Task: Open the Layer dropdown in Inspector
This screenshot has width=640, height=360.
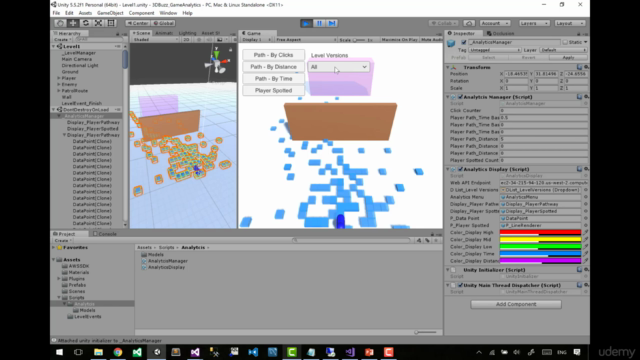Action: pyautogui.click(x=563, y=50)
